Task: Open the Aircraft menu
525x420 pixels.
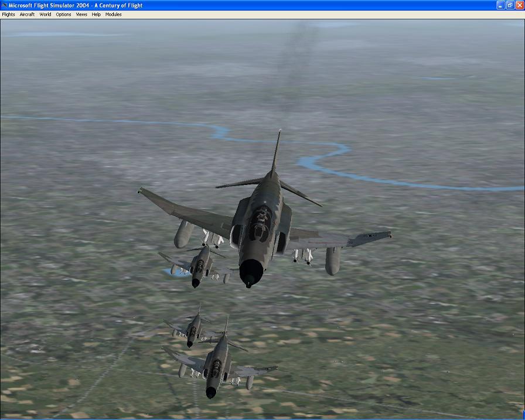Action: pos(27,15)
